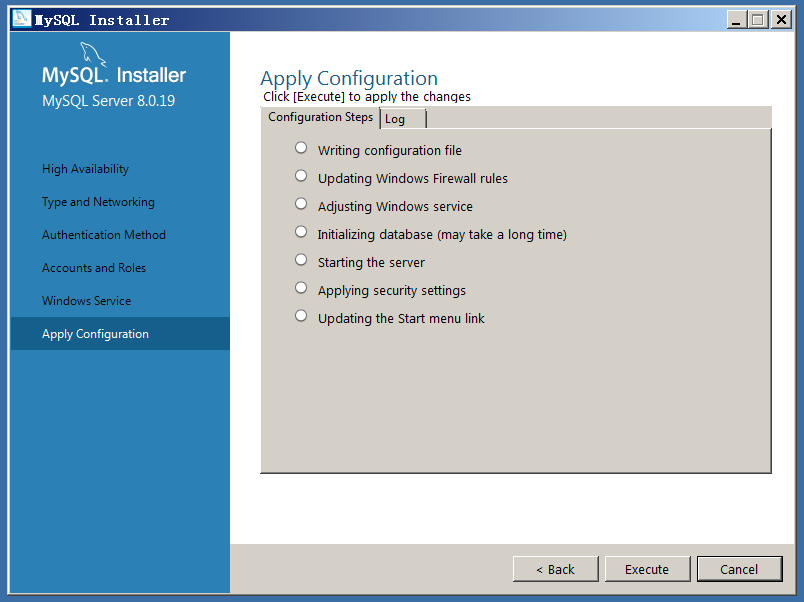804x602 pixels.
Task: Click 'Initializing database (may take a long time)' text
Action: tap(442, 235)
